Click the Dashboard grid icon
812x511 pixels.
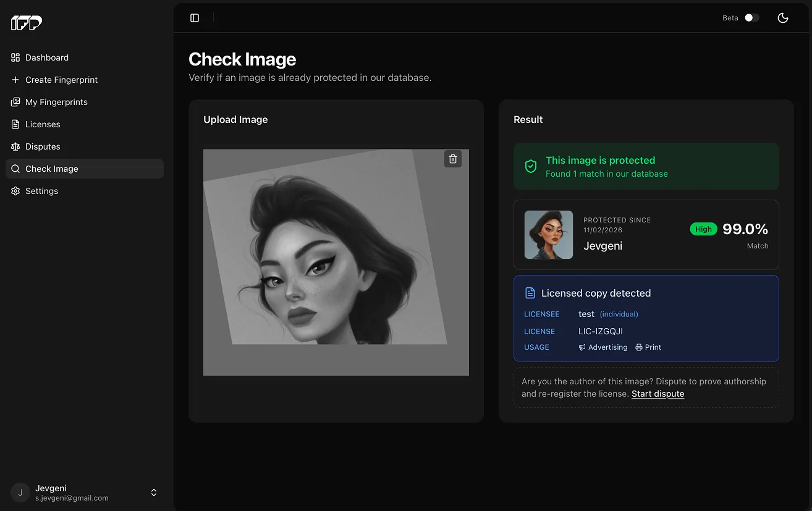coord(15,57)
